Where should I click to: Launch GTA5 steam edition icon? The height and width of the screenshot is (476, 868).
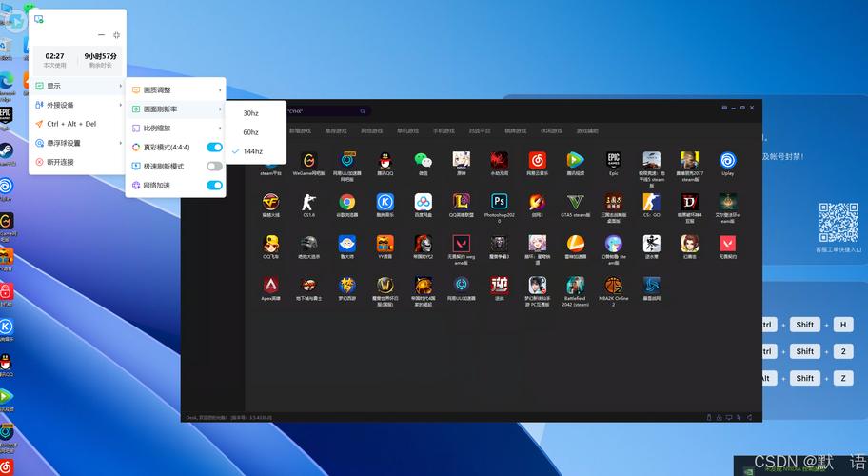coord(575,202)
